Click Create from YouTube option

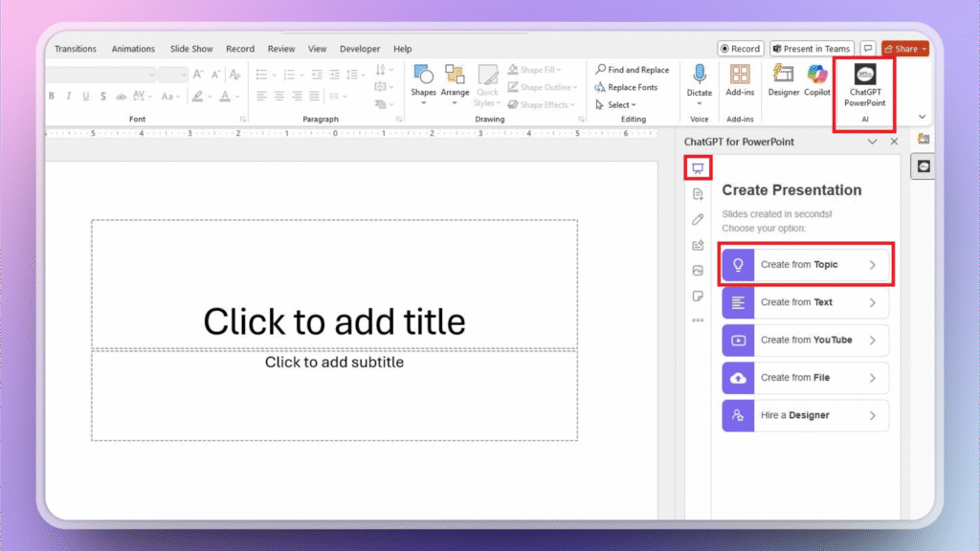[806, 341]
